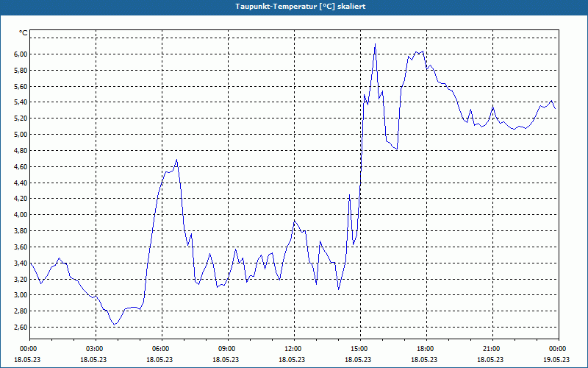
Task: Click the 19.05.23 date label
Action: pyautogui.click(x=556, y=359)
